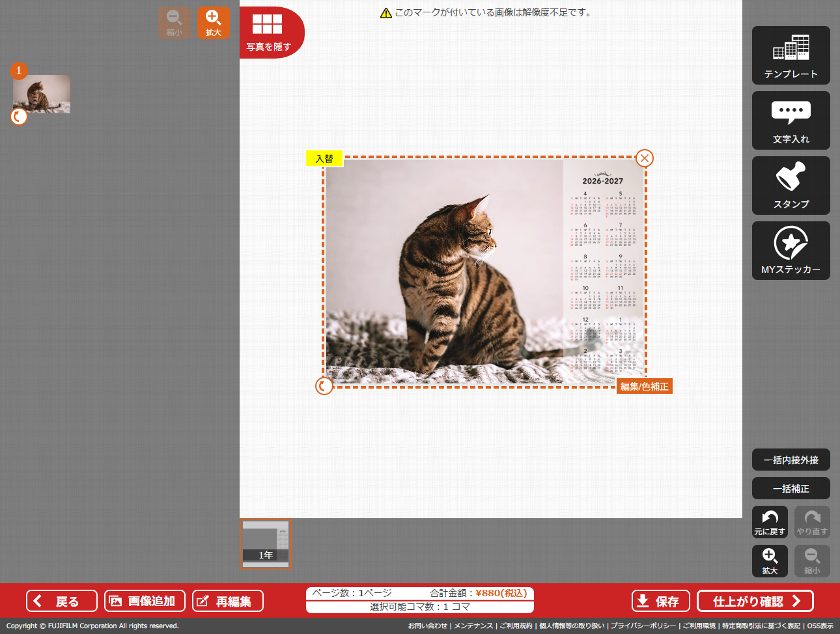Open the テンプレート template panel
This screenshot has width=840, height=634.
(791, 55)
